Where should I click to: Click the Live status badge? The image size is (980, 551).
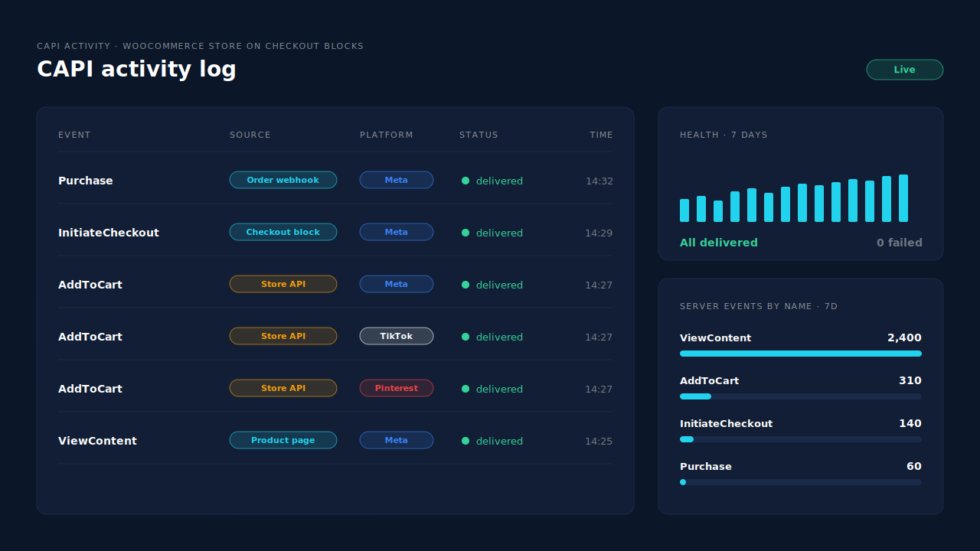[x=904, y=70]
